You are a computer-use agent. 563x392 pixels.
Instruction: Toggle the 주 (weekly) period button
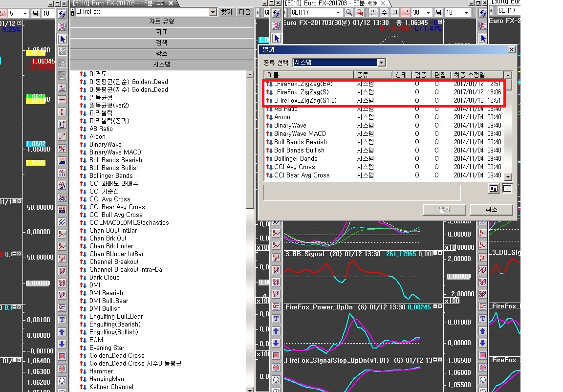pos(384,12)
